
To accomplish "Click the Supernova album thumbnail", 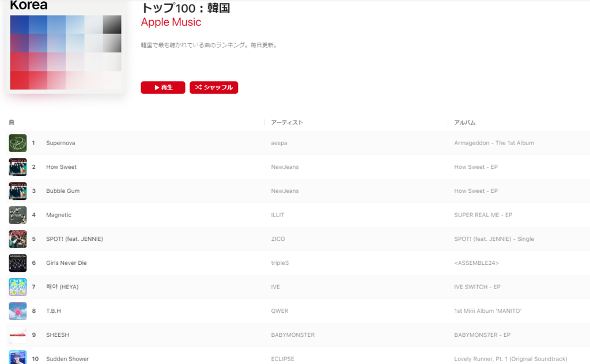I will 18,143.
